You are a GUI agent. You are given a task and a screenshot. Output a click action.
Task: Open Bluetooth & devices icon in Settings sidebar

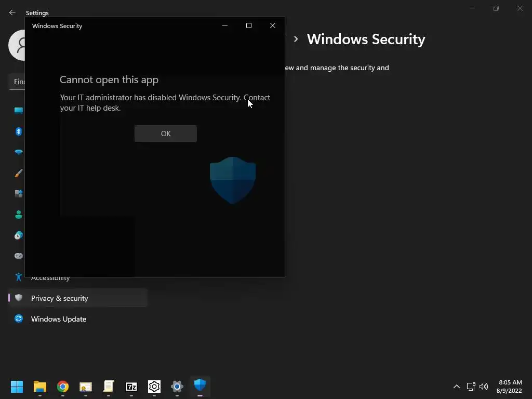click(x=19, y=131)
